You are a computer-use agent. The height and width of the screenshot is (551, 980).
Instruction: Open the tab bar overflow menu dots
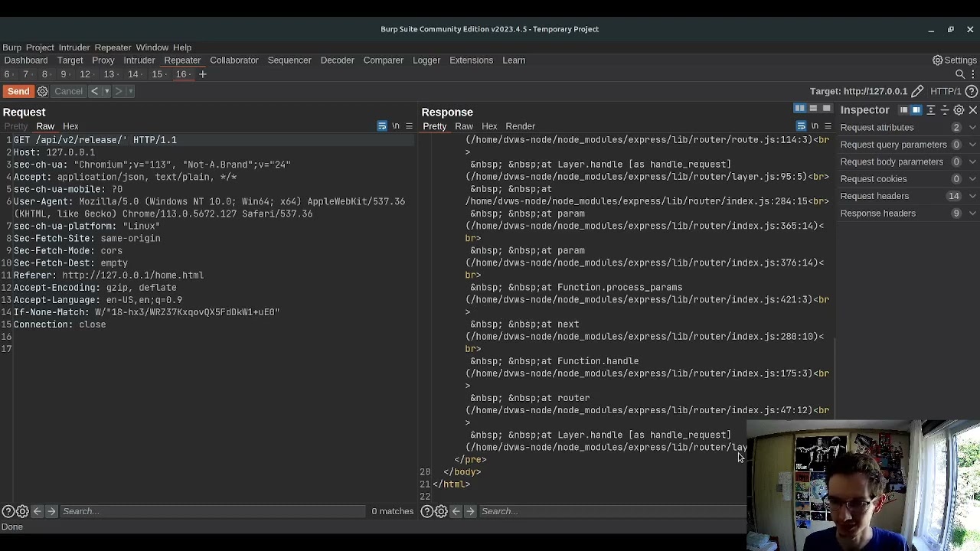coord(972,74)
